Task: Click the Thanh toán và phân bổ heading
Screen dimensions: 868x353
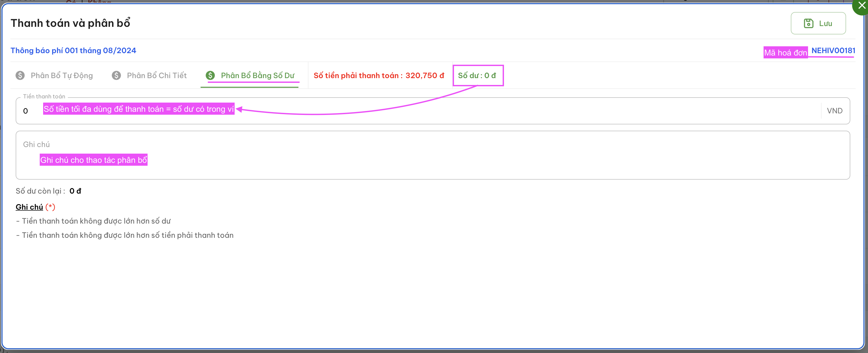Action: pyautogui.click(x=70, y=23)
